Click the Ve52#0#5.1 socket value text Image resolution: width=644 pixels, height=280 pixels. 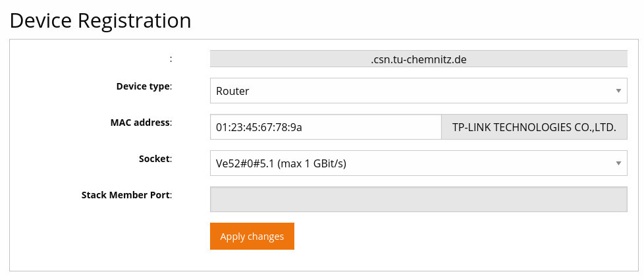point(281,163)
